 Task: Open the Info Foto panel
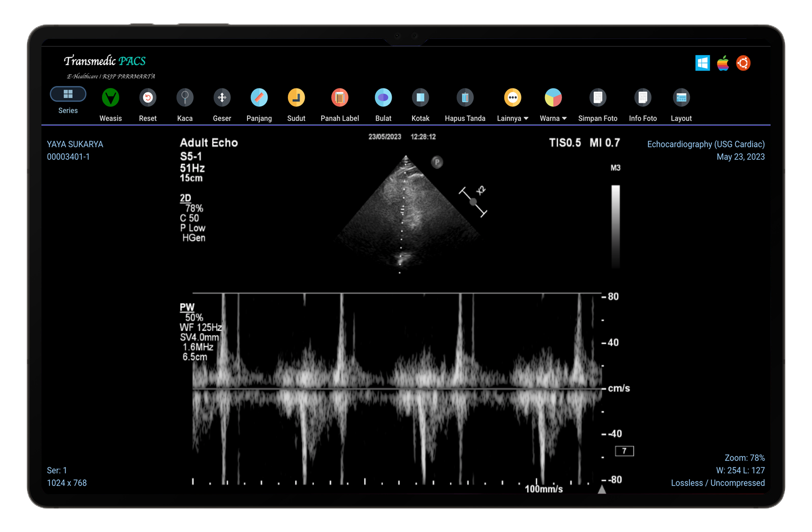pyautogui.click(x=643, y=98)
